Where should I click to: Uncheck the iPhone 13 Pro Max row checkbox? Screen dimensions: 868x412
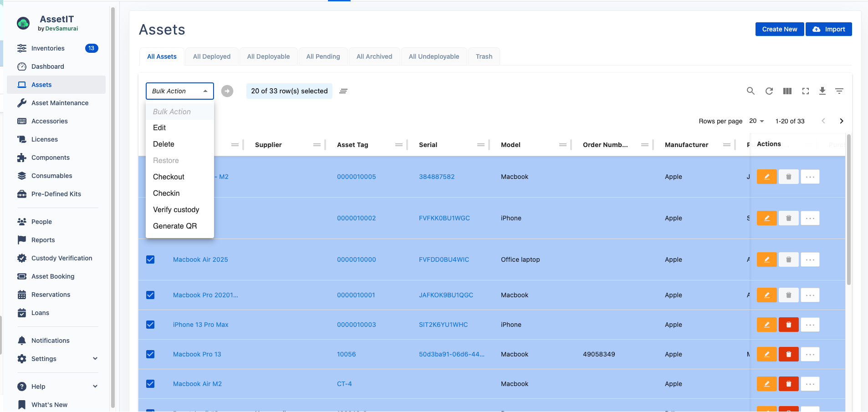point(150,325)
